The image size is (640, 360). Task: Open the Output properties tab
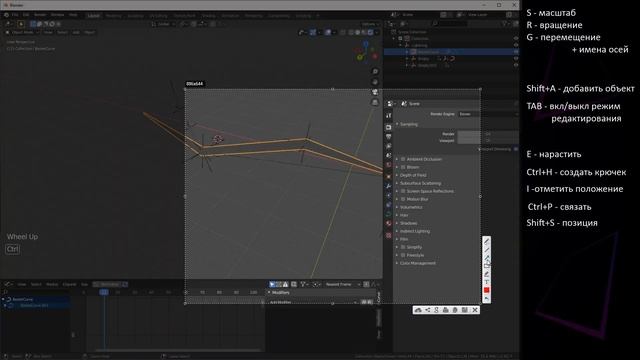coord(389,137)
